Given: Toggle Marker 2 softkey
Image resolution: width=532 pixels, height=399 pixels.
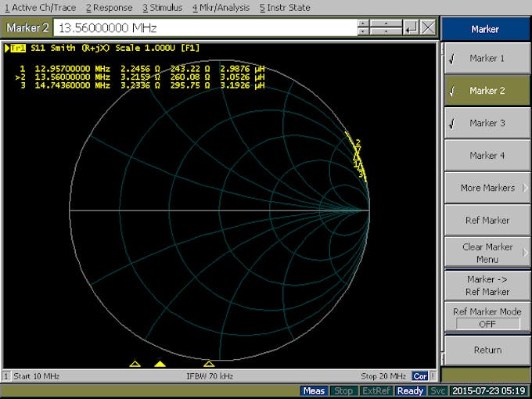Looking at the screenshot, I should point(487,91).
